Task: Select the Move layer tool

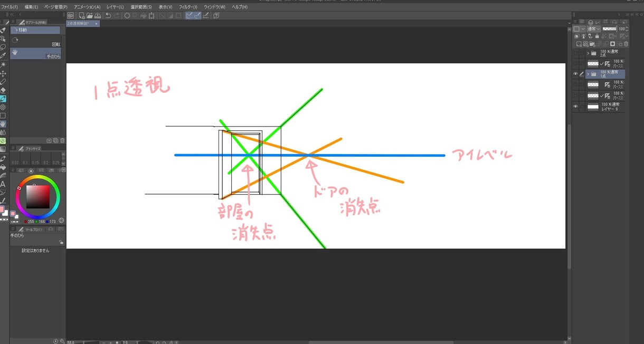Action: coord(3,73)
